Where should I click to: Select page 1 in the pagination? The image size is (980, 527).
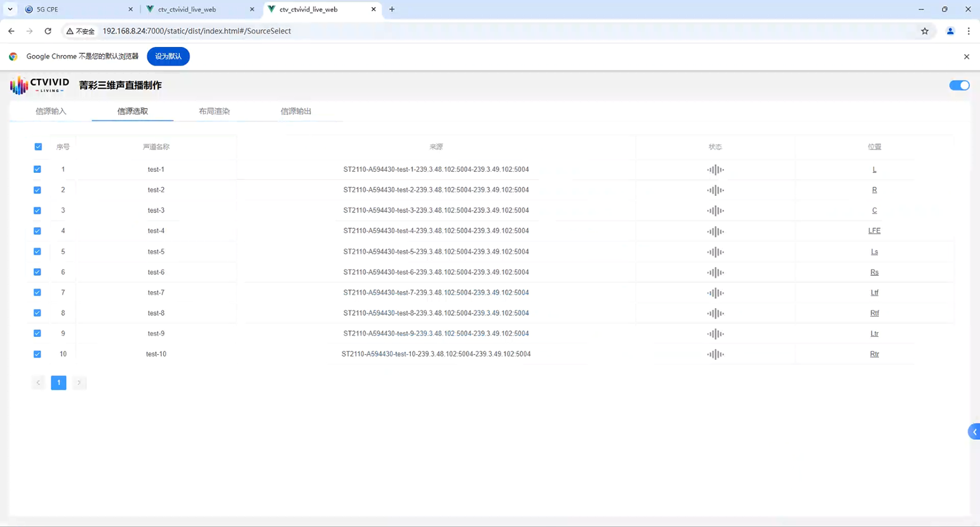[58, 383]
